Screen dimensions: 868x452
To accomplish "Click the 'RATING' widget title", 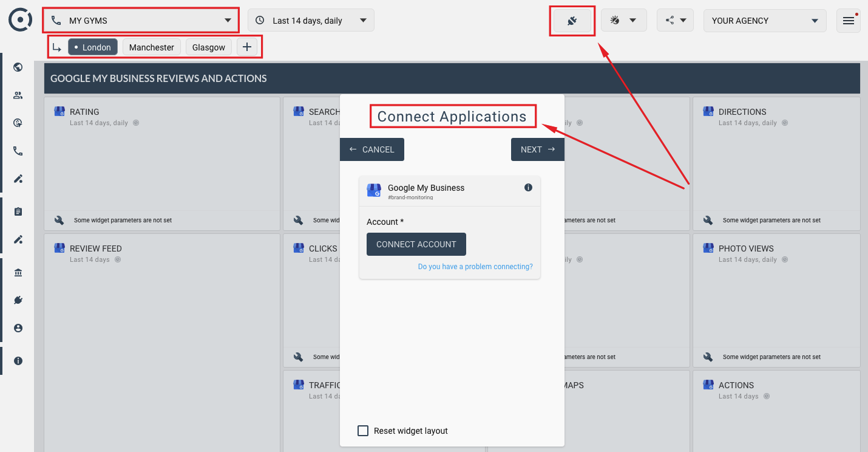I will [84, 112].
